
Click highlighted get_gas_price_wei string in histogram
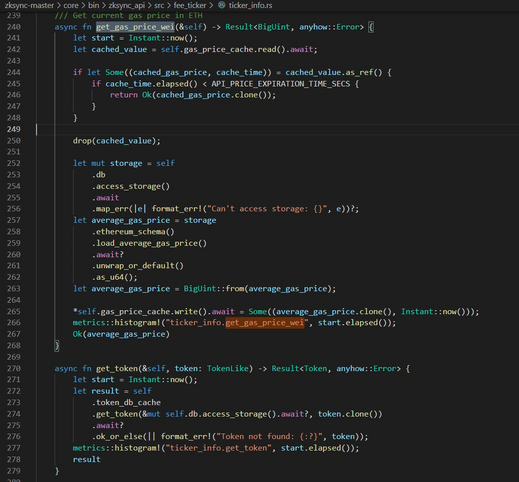click(265, 323)
